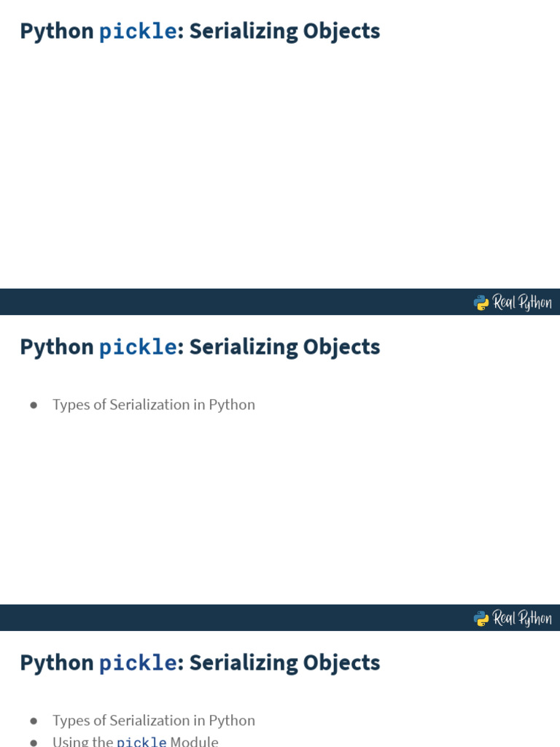Click the bullet dot on the second slide
The width and height of the screenshot is (560, 747).
pos(34,406)
